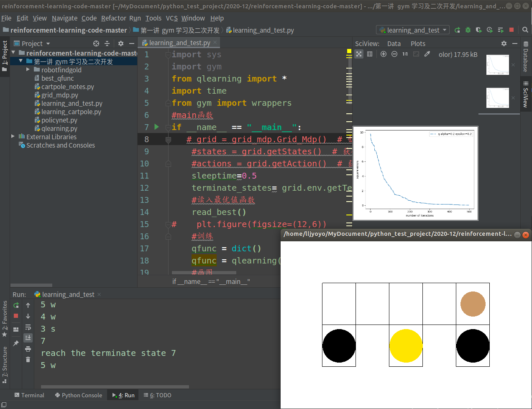Toggle soft-wrap in Run console

point(28,327)
